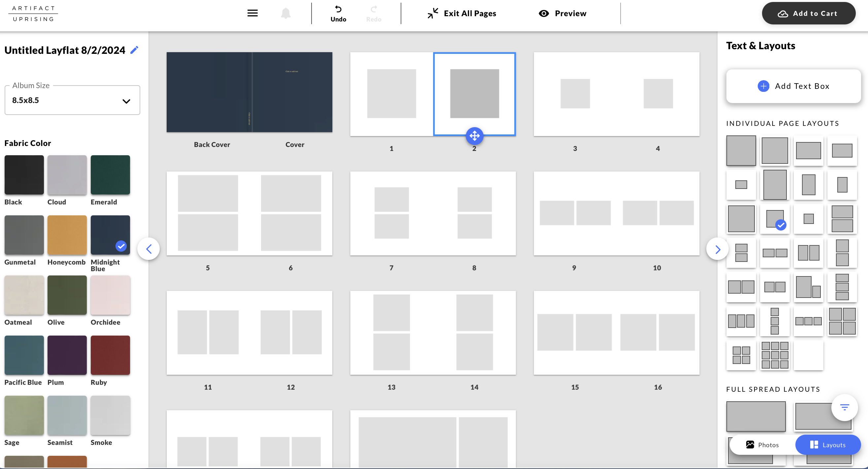Collapse right panel with the right arrow
Image resolution: width=868 pixels, height=469 pixels.
pyautogui.click(x=718, y=249)
